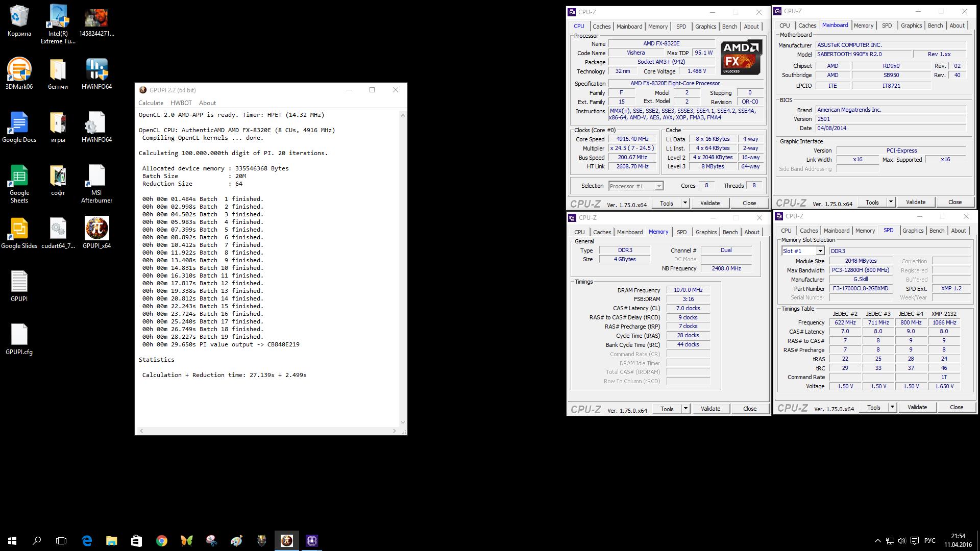Open Microsoft Edge from the taskbar
Screen dimensions: 980x551
tap(87, 541)
